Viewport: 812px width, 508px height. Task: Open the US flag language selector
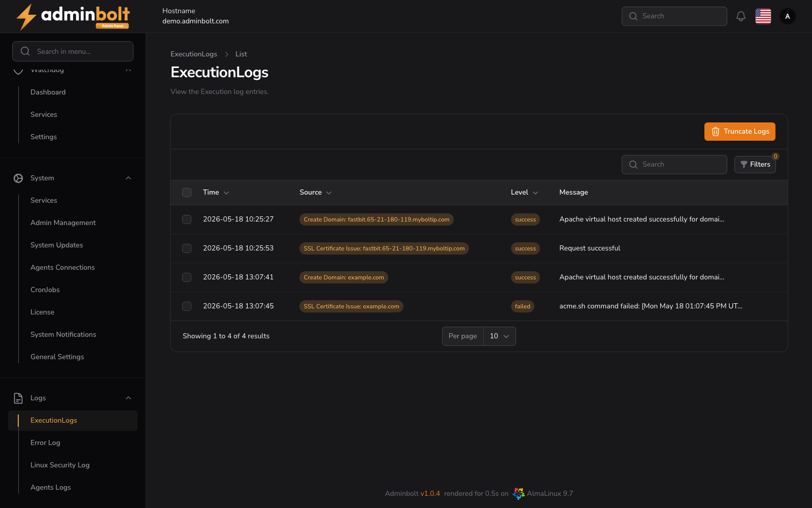pos(763,16)
